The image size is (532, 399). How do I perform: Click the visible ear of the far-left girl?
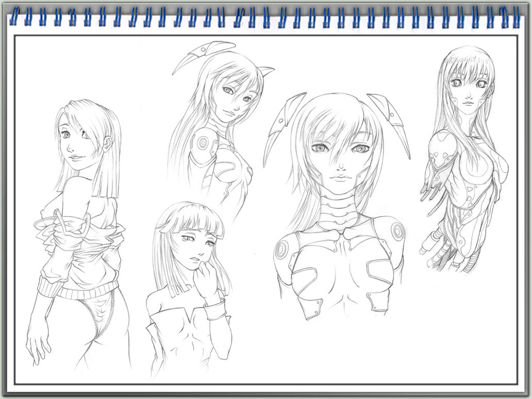(107, 143)
